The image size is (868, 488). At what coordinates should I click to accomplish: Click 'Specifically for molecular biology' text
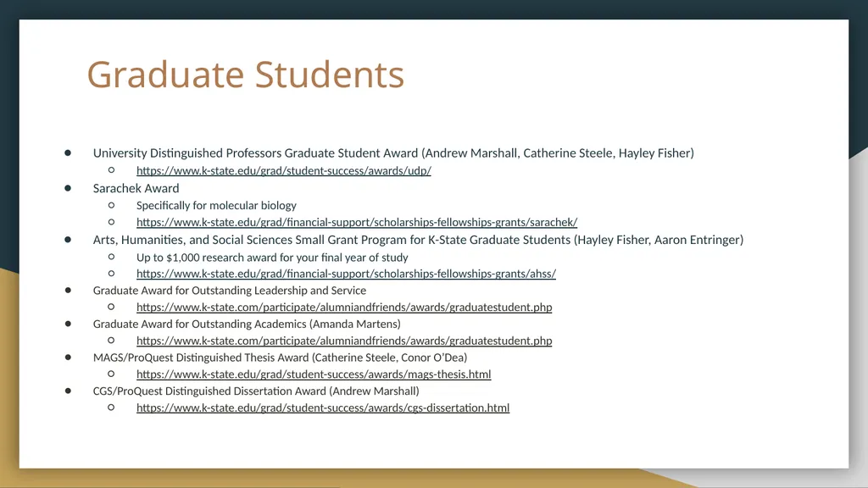(216, 205)
